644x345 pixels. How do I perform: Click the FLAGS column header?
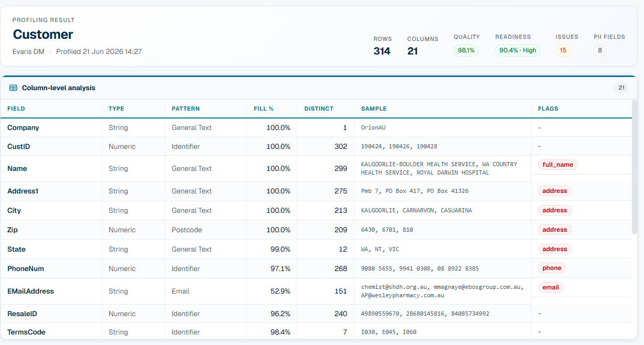548,109
